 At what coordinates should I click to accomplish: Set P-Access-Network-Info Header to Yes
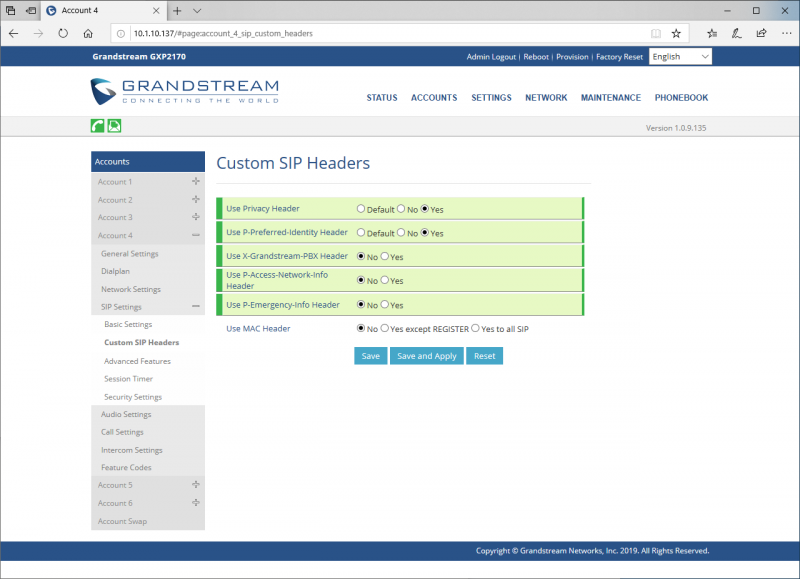(x=385, y=280)
